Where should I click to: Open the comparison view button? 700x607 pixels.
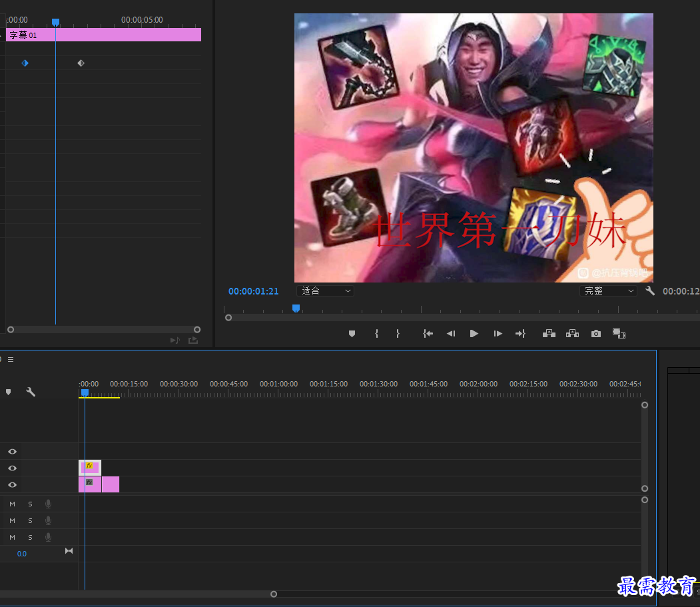pyautogui.click(x=619, y=334)
